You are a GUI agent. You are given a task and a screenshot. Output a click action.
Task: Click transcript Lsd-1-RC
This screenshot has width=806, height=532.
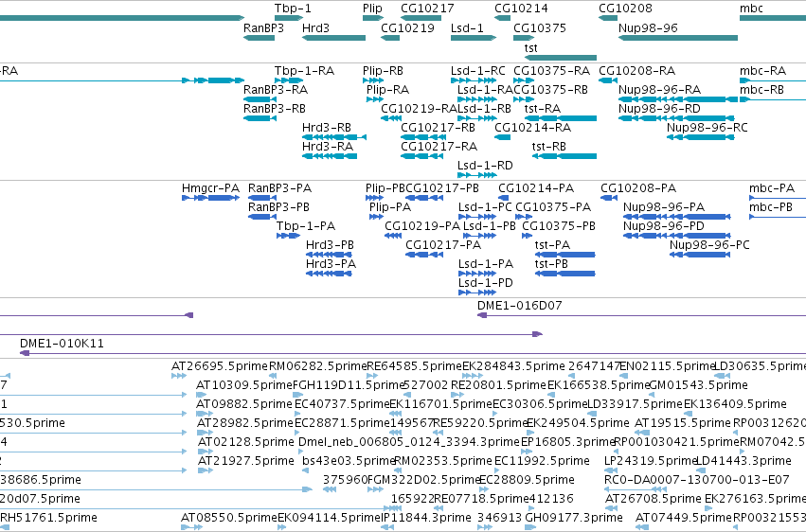point(474,80)
